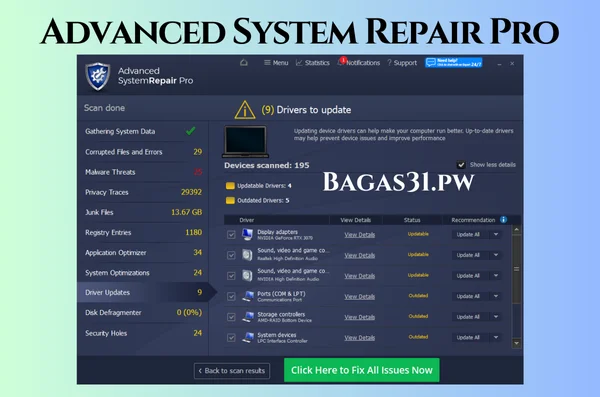The height and width of the screenshot is (397, 600).
Task: Click the System devices device icon
Action: pos(248,338)
